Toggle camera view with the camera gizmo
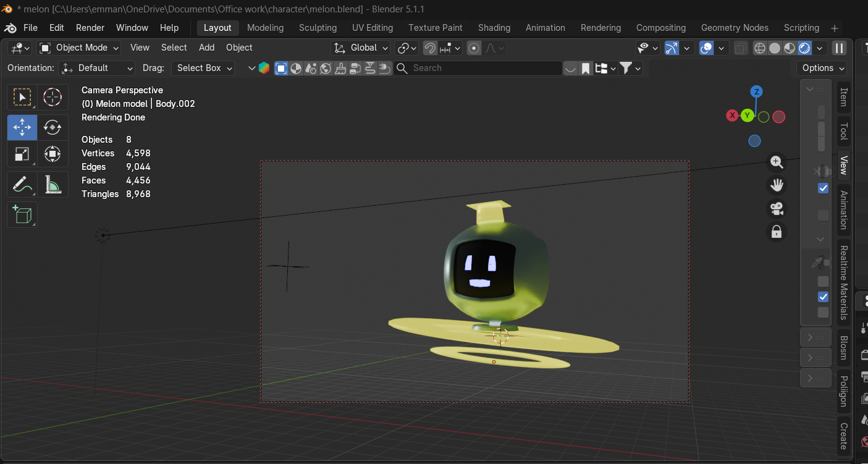This screenshot has width=868, height=464. pos(777,209)
